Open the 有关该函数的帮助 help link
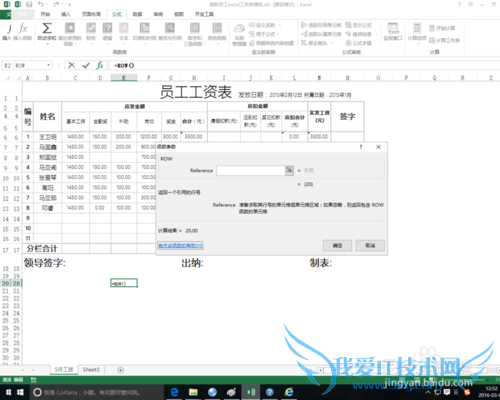The image size is (500, 400). point(180,246)
